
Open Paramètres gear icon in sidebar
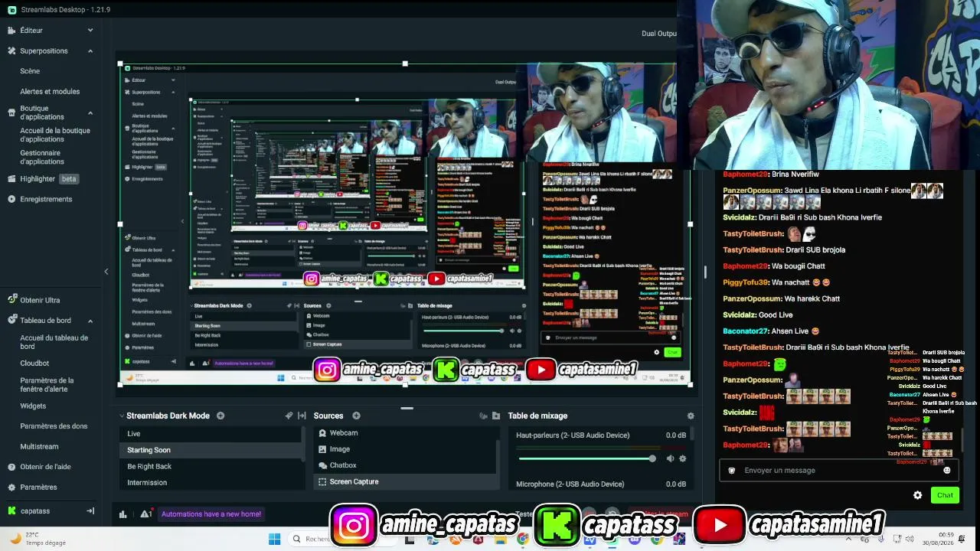point(11,487)
